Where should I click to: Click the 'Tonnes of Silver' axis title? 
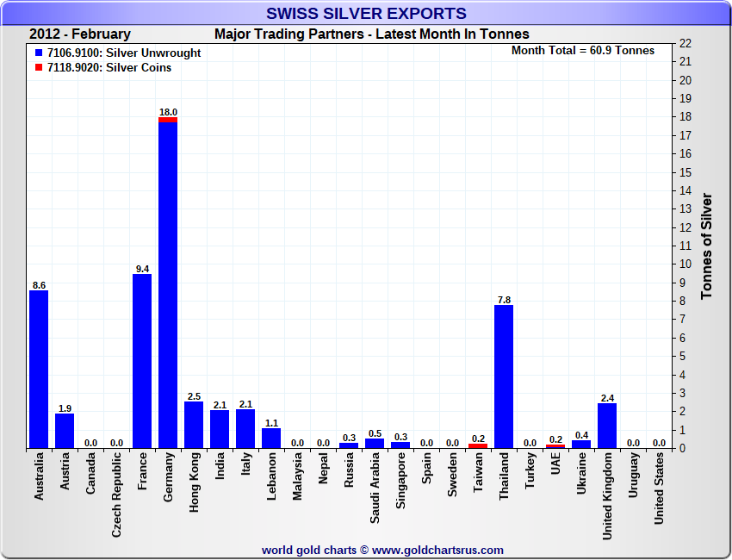click(707, 246)
